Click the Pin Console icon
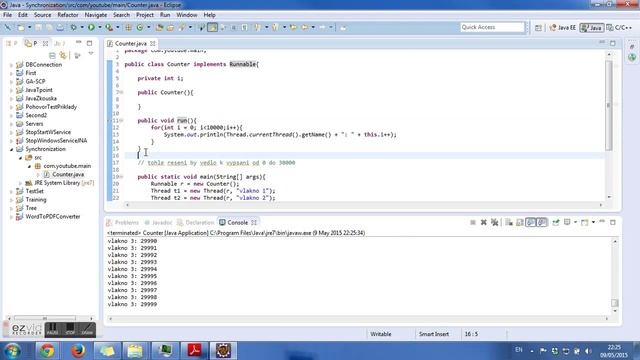This screenshot has width=640, height=360. [x=556, y=222]
